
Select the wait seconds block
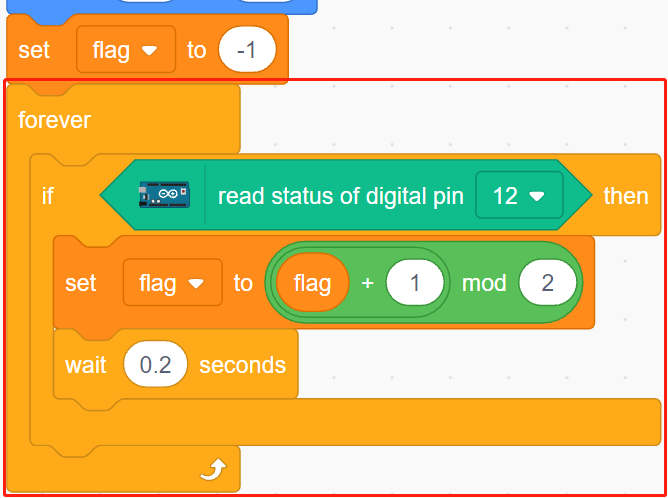click(x=176, y=364)
